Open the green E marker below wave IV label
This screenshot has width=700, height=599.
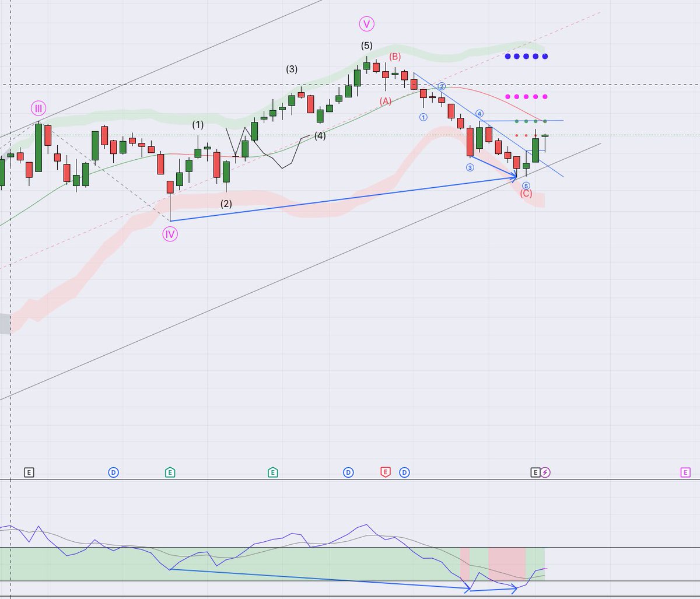tap(170, 472)
